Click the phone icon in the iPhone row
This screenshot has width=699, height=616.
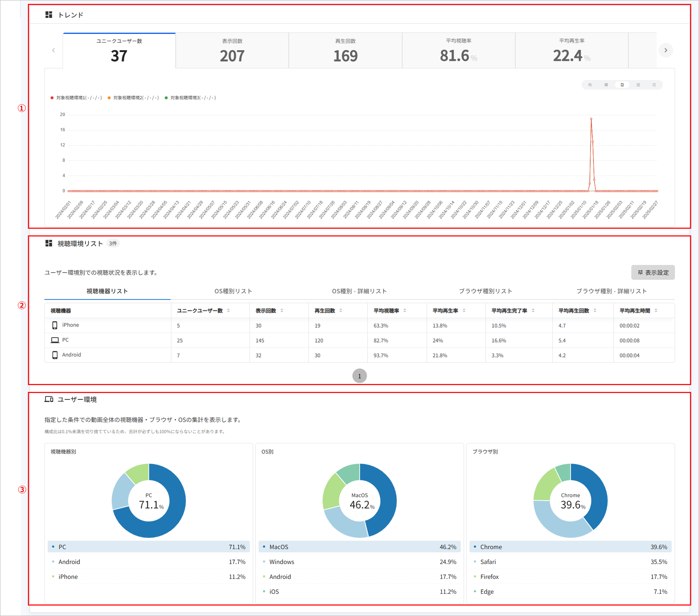(x=55, y=325)
